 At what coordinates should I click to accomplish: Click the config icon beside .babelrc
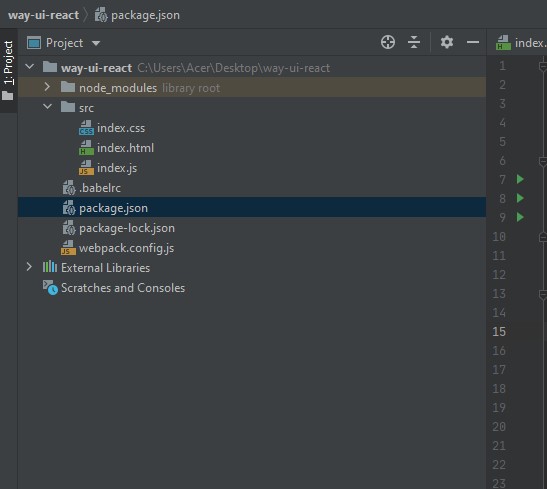[69, 188]
